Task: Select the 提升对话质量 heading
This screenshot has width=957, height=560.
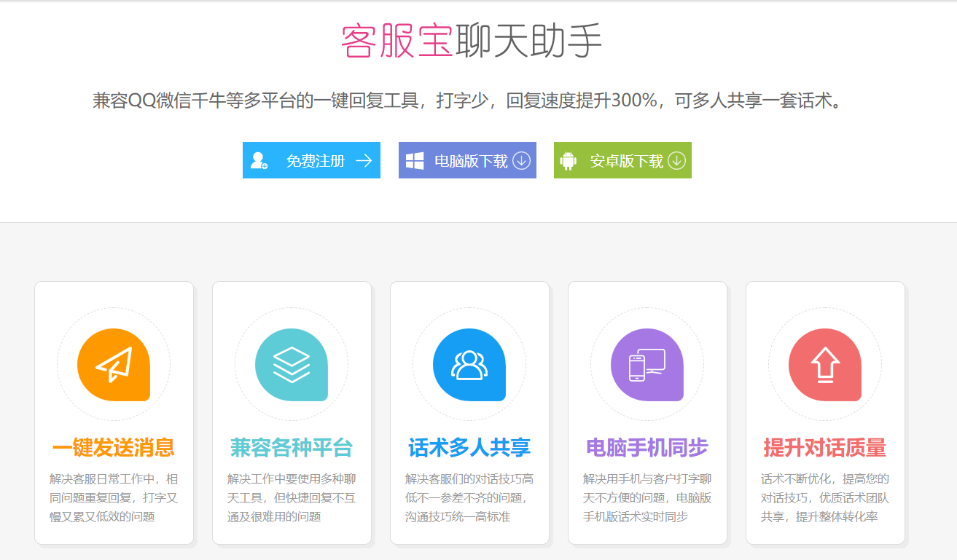Action: pos(825,448)
